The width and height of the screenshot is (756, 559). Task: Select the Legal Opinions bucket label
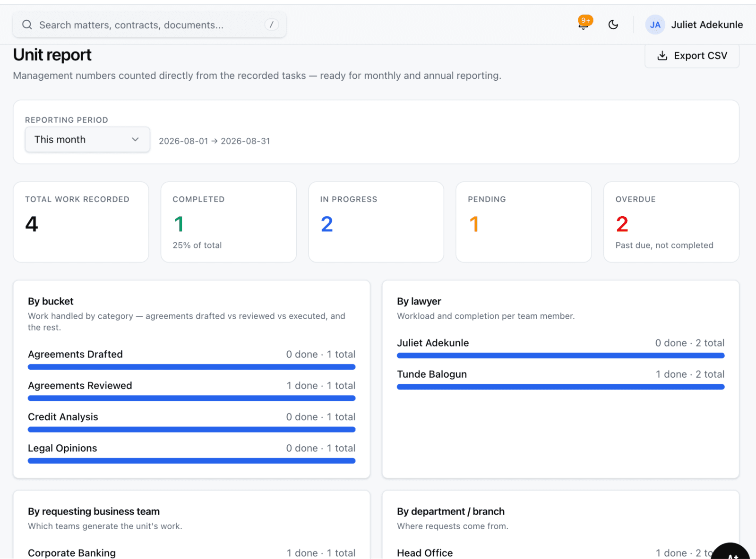[x=62, y=448]
